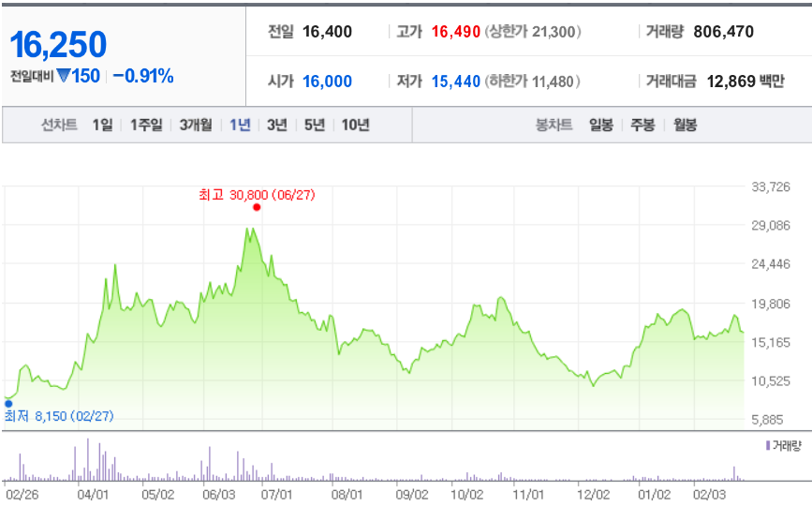Click the 01/02 date axis label
The height and width of the screenshot is (506, 812).
[x=654, y=495]
